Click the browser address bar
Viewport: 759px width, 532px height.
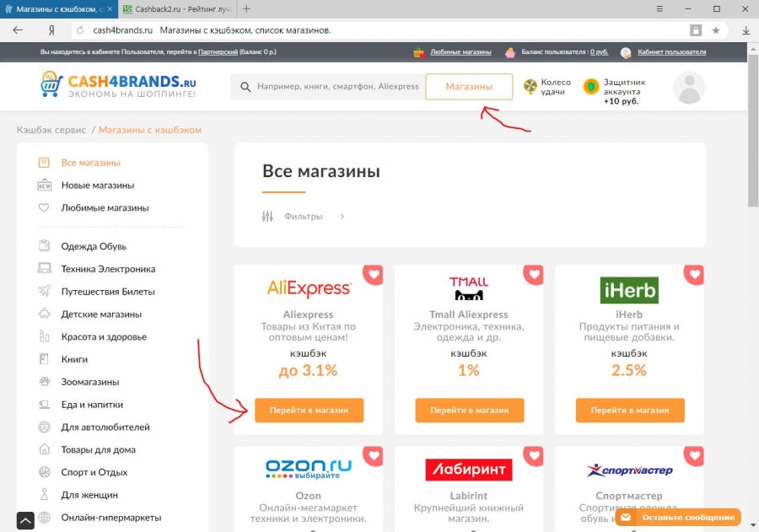[378, 30]
